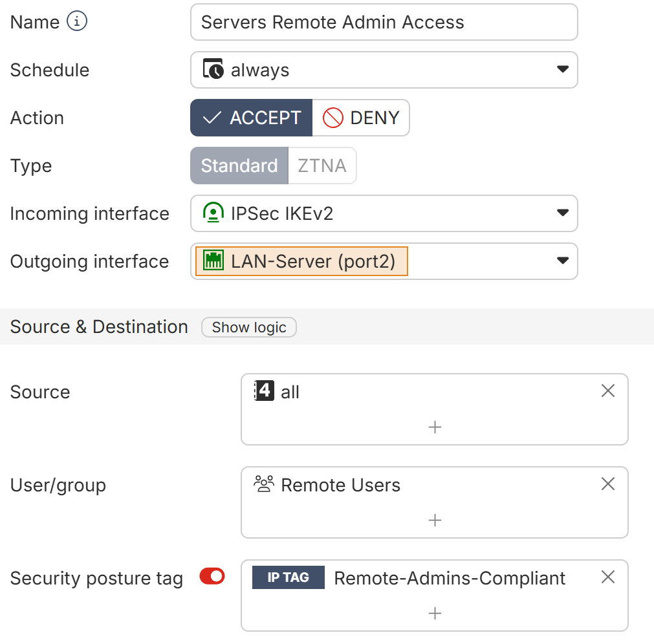Click the 'all' source entry text
This screenshot has height=644, width=654.
click(x=290, y=392)
